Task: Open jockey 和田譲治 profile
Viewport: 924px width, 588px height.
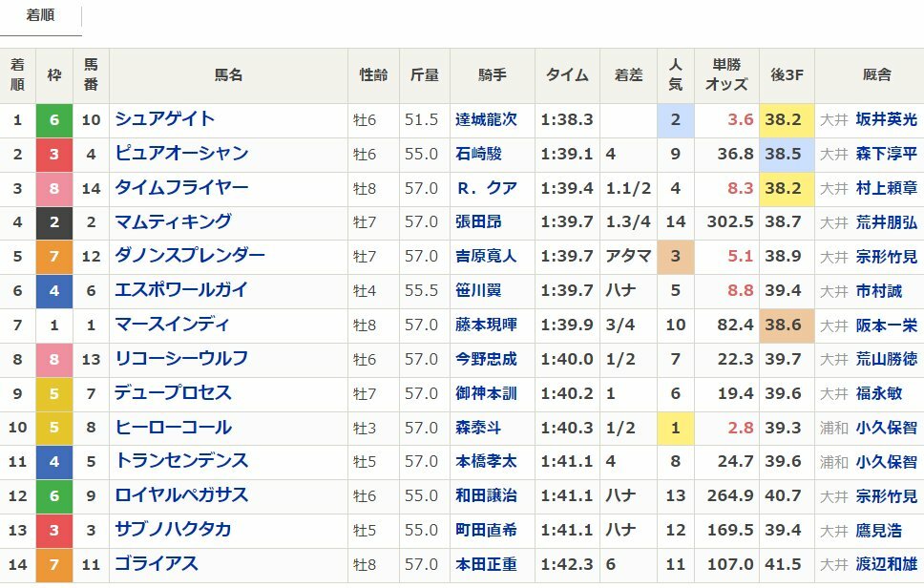Action: [x=486, y=495]
